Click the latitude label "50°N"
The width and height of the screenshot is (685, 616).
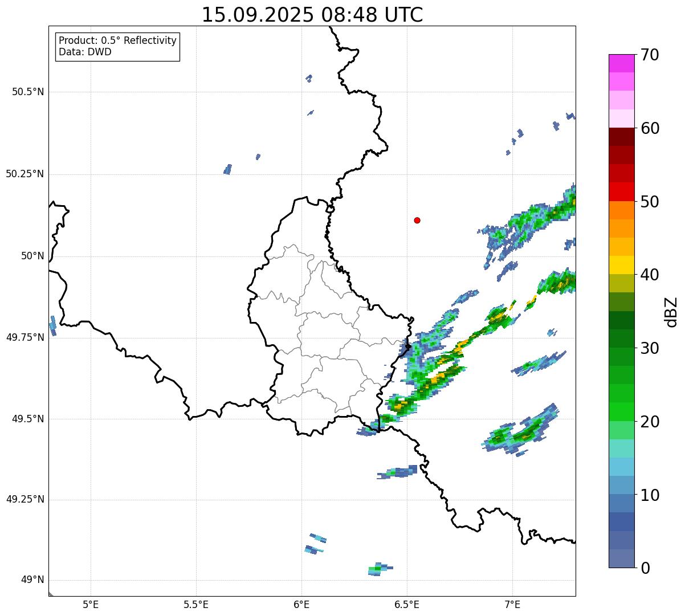pos(32,256)
